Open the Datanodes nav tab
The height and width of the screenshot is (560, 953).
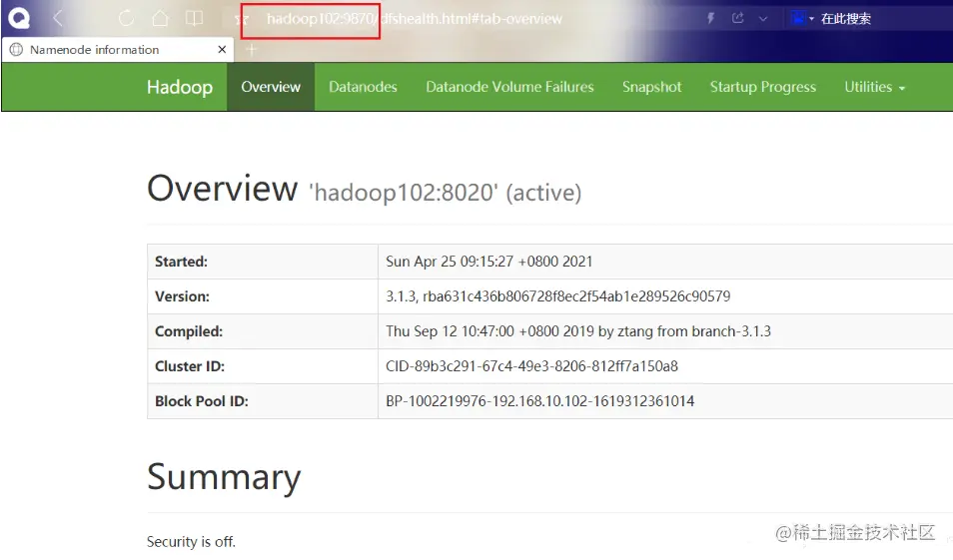click(x=363, y=87)
